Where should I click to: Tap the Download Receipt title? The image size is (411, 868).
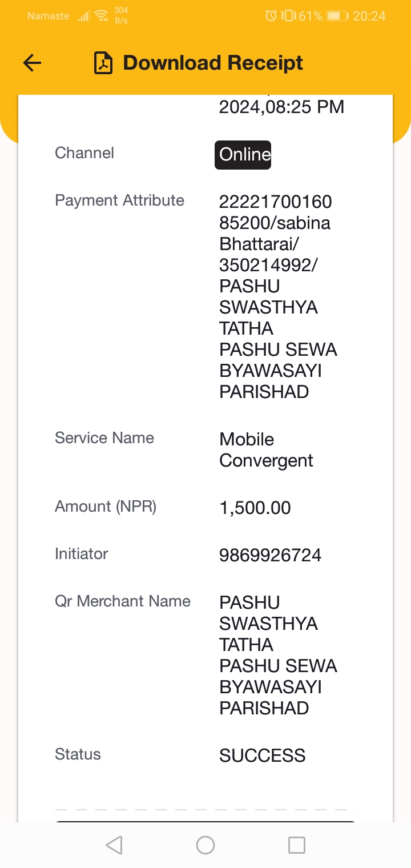click(213, 63)
